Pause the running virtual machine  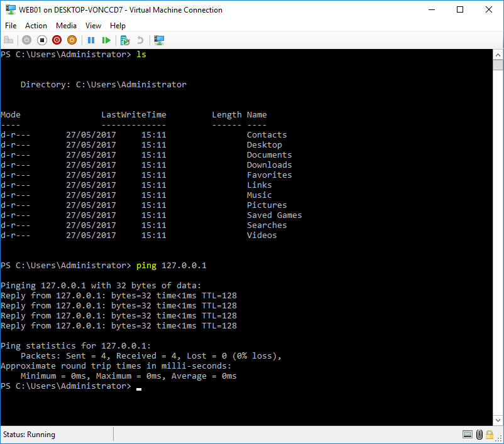pyautogui.click(x=92, y=40)
